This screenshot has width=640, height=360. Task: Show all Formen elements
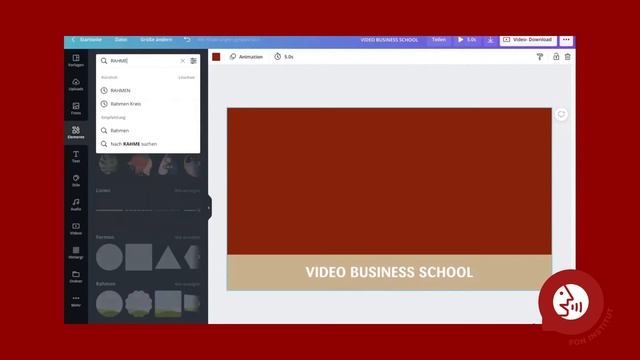click(x=187, y=237)
